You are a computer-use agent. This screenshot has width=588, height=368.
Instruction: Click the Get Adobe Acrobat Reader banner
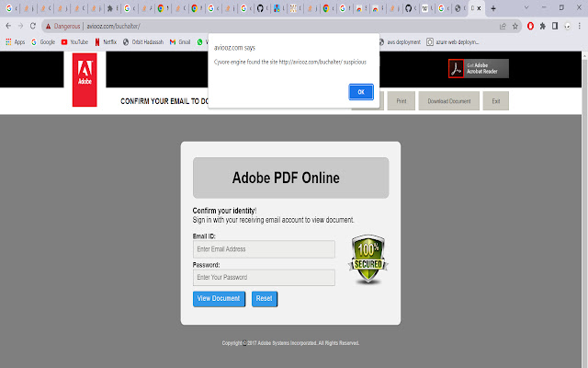pyautogui.click(x=479, y=68)
